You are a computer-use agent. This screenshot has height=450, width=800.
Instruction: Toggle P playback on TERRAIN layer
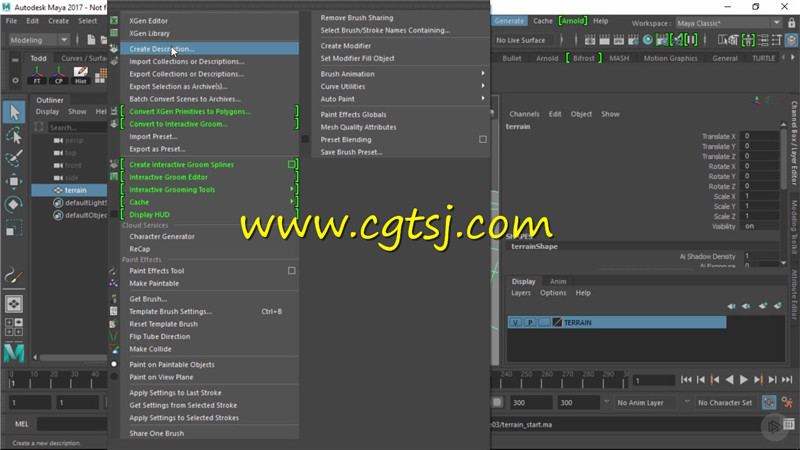530,322
